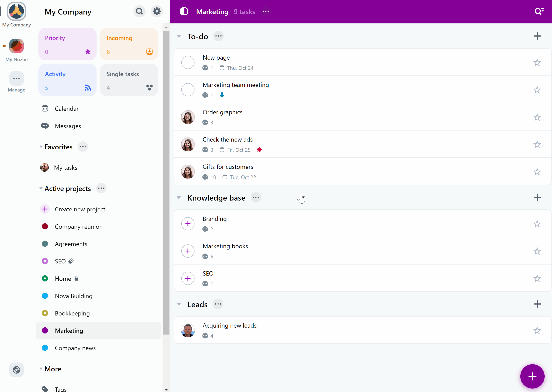Viewport: 552px width, 392px height.
Task: Collapse the 'Knowledge base' section
Action: click(x=178, y=197)
